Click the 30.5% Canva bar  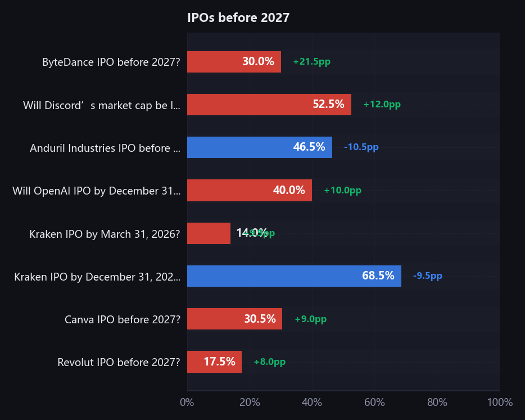[x=234, y=319]
